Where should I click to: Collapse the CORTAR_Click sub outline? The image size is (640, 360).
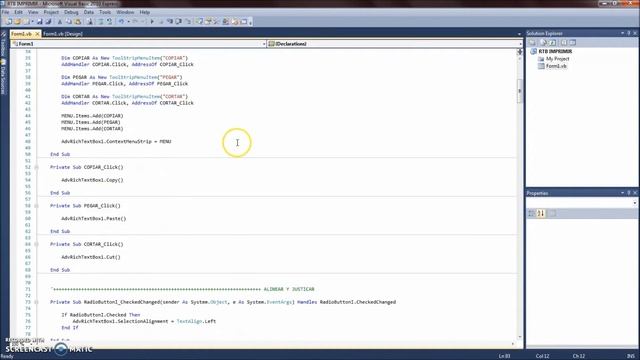36,244
